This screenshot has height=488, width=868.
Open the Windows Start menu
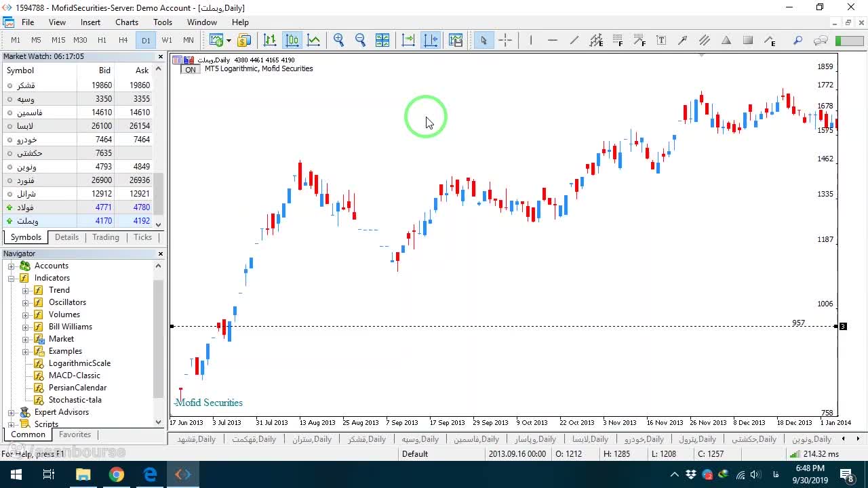16,474
